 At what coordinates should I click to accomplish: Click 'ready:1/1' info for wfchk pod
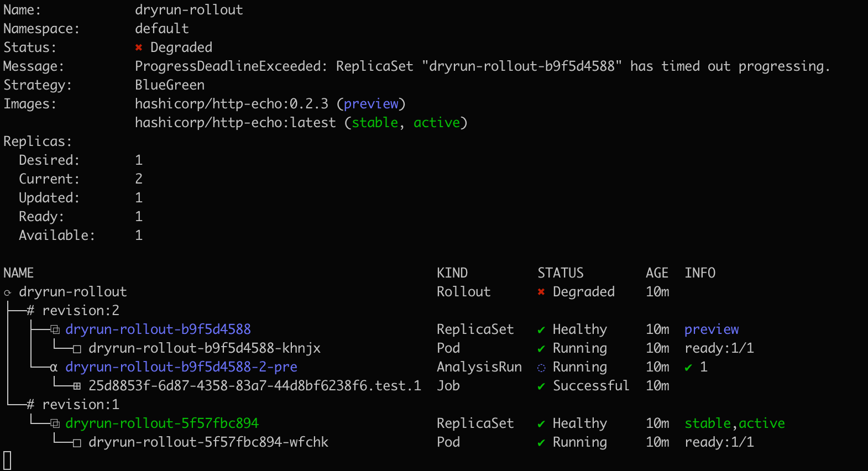coord(719,442)
